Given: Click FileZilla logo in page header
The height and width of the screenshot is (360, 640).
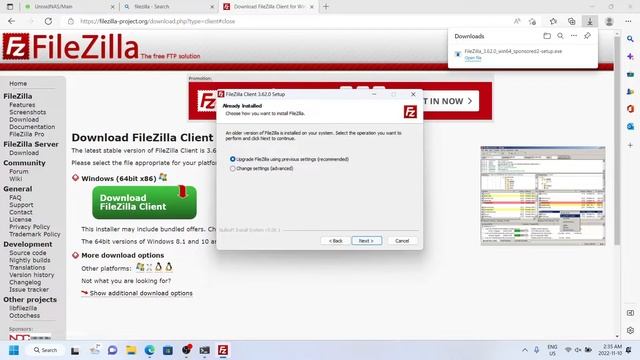Looking at the screenshot, I should coord(70,47).
